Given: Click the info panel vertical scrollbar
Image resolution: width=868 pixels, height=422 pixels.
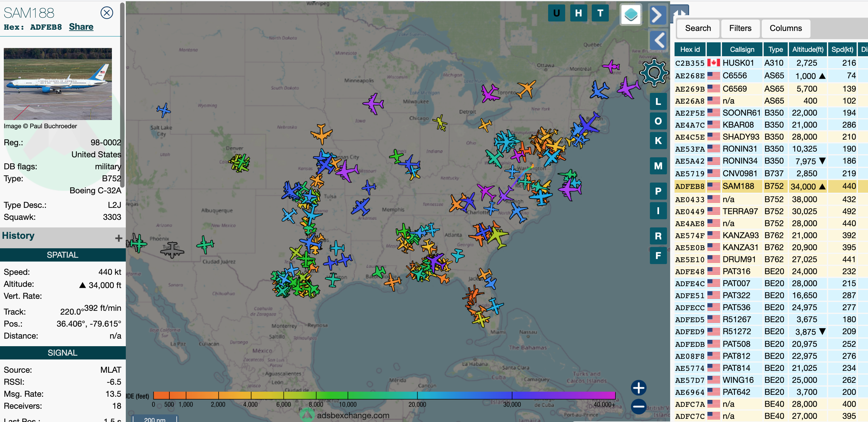Looking at the screenshot, I should click(123, 94).
